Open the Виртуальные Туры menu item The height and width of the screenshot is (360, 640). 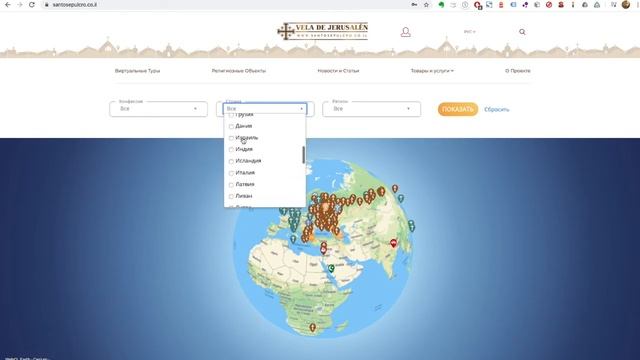coord(138,71)
